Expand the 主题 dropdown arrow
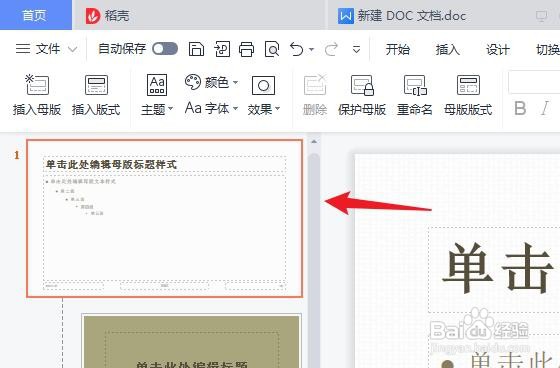The width and height of the screenshot is (560, 368). tap(170, 108)
